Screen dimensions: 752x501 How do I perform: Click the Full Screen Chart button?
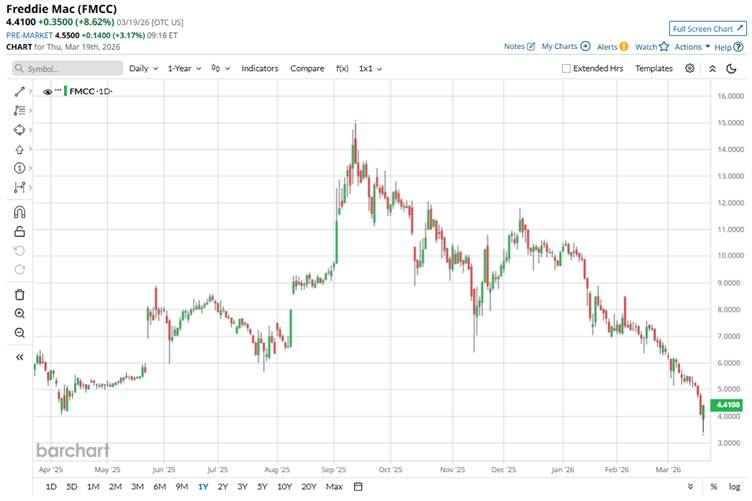click(x=707, y=28)
